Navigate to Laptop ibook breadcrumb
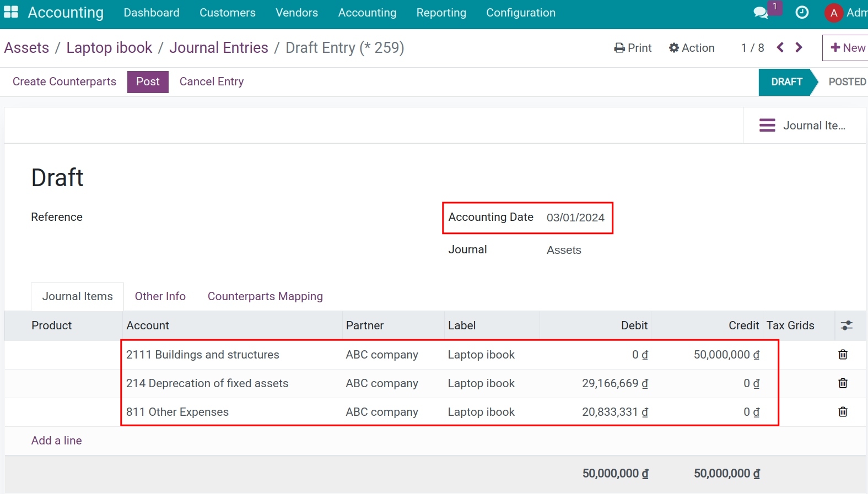This screenshot has height=494, width=868. click(x=109, y=48)
